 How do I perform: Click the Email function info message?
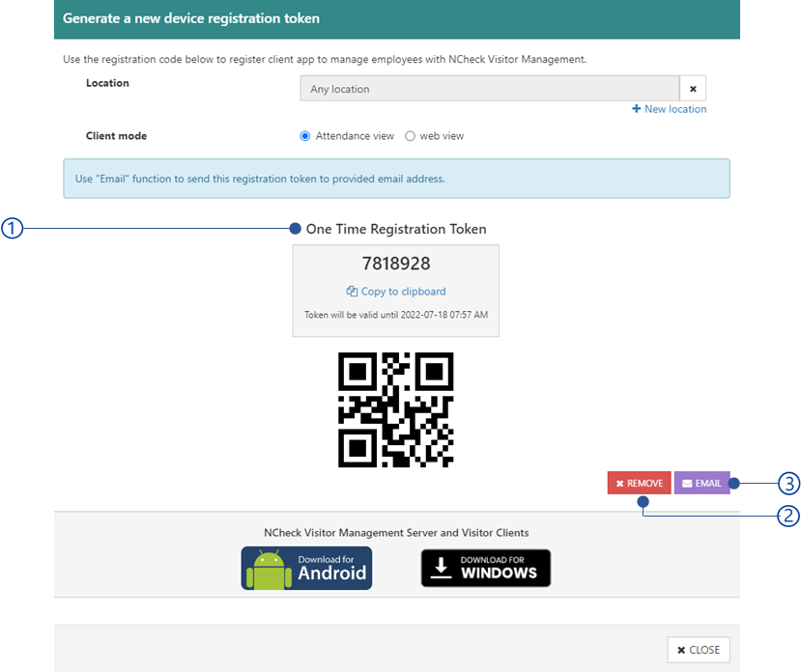tap(396, 179)
